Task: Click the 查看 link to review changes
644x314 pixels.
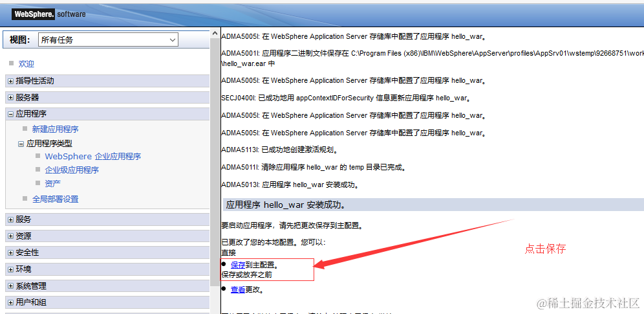Action: [x=238, y=289]
